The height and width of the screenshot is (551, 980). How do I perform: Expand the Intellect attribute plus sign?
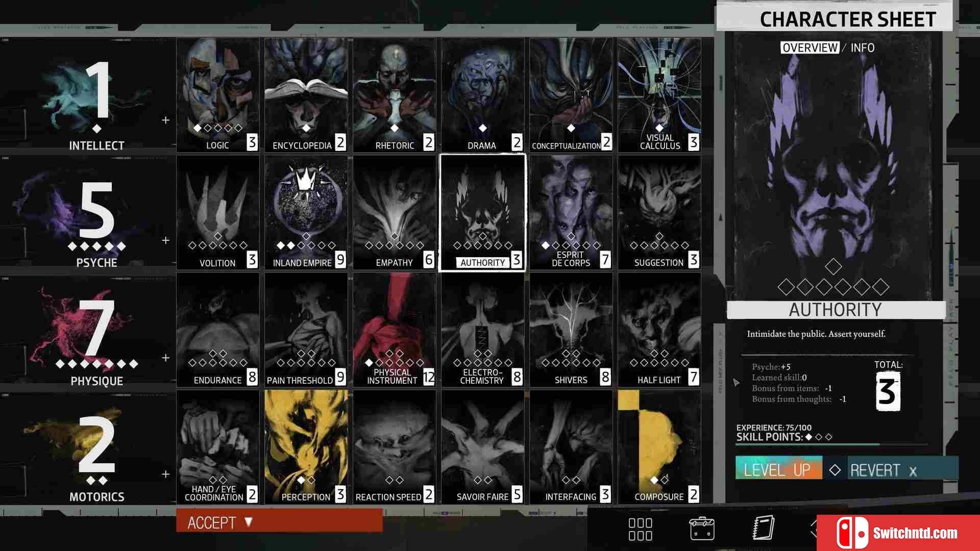[x=166, y=120]
